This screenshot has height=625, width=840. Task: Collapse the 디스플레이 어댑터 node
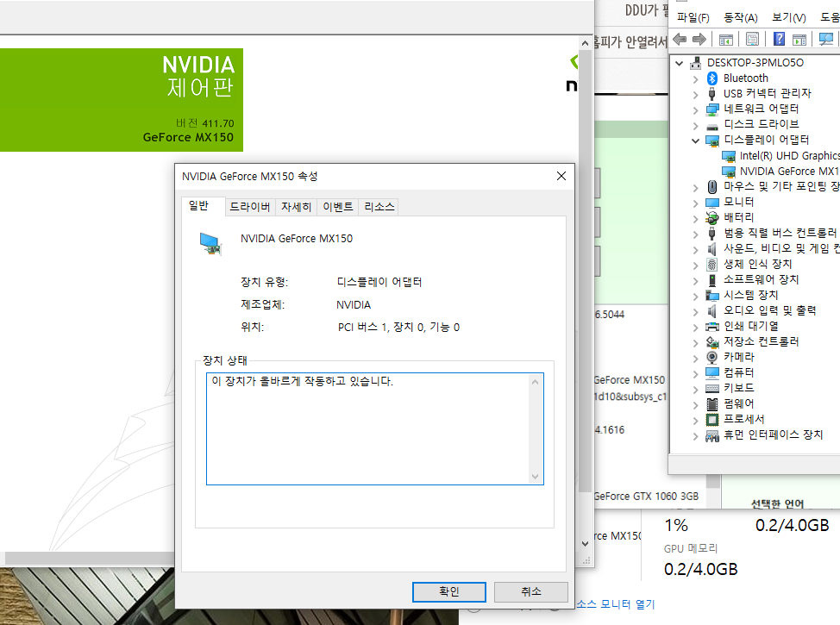click(695, 141)
